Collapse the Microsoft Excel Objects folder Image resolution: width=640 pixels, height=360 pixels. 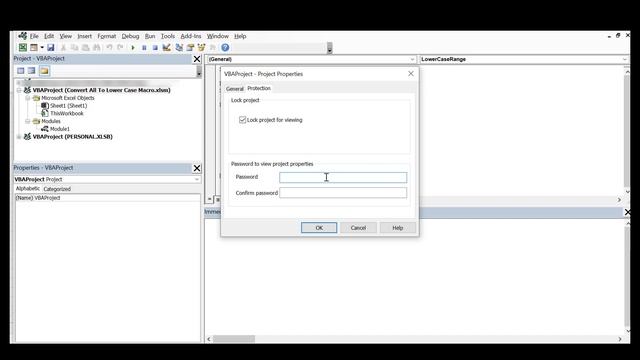[27, 98]
